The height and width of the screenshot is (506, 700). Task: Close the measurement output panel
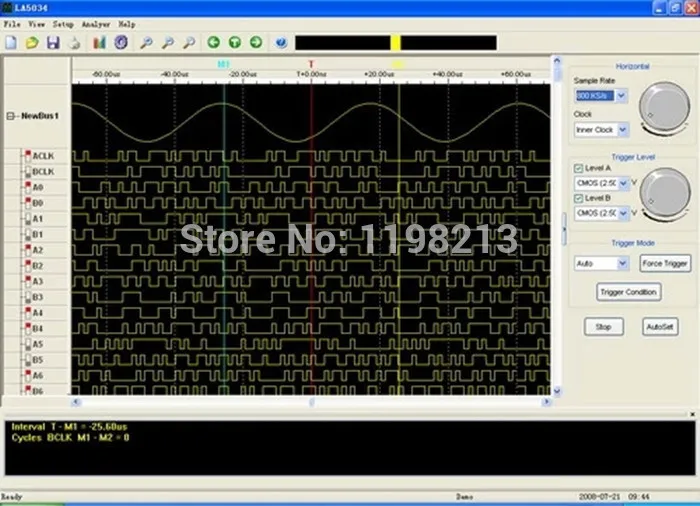click(692, 414)
